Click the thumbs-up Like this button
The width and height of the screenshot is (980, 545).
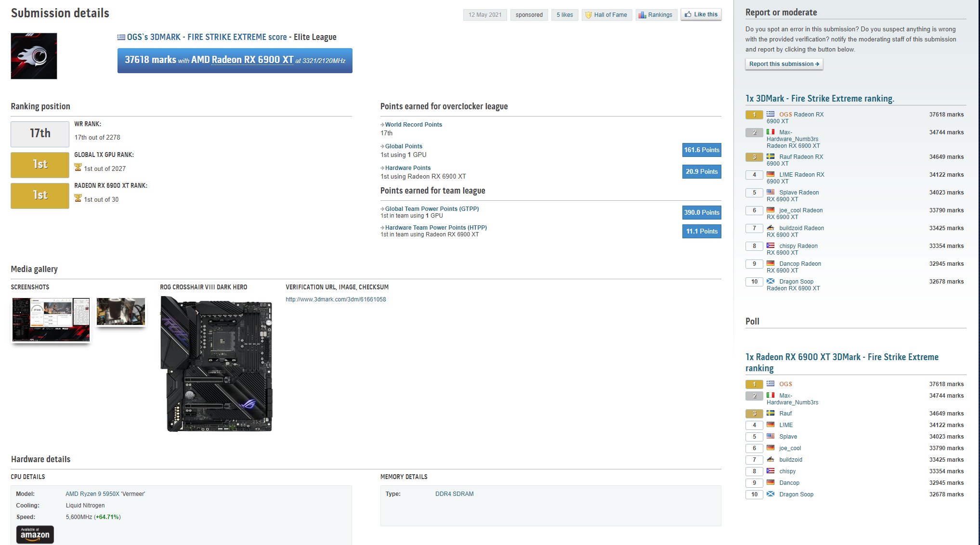pyautogui.click(x=701, y=14)
